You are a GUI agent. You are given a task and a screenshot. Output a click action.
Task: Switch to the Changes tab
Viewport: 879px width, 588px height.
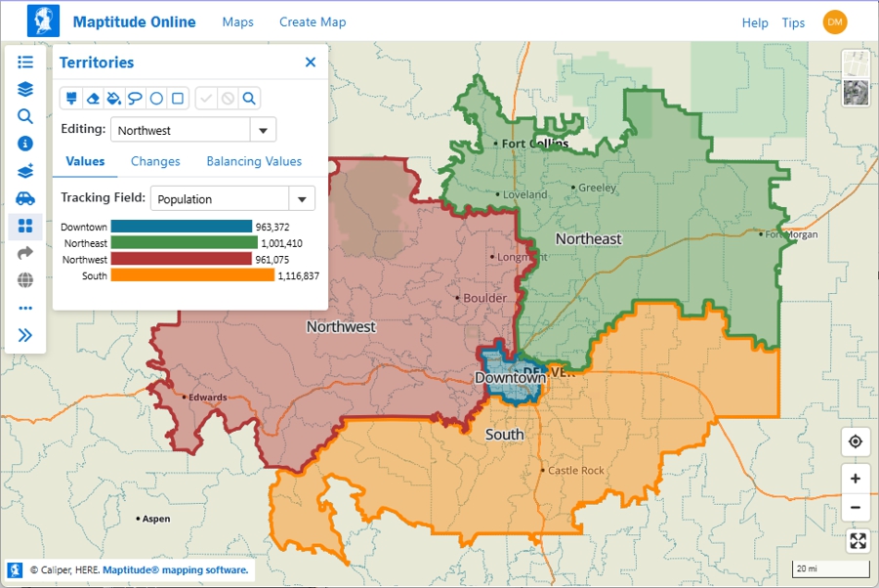click(x=155, y=161)
